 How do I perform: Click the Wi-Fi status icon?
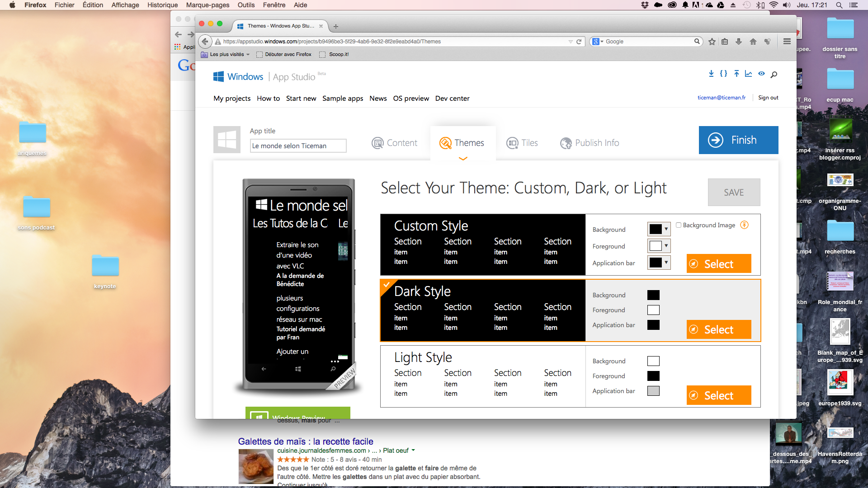click(774, 5)
